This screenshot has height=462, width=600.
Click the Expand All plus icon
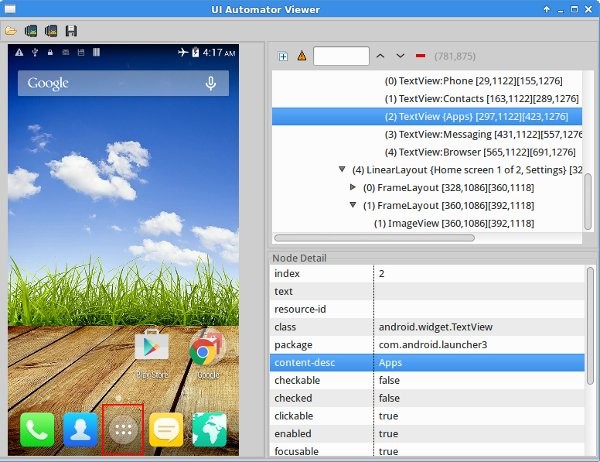coord(283,57)
